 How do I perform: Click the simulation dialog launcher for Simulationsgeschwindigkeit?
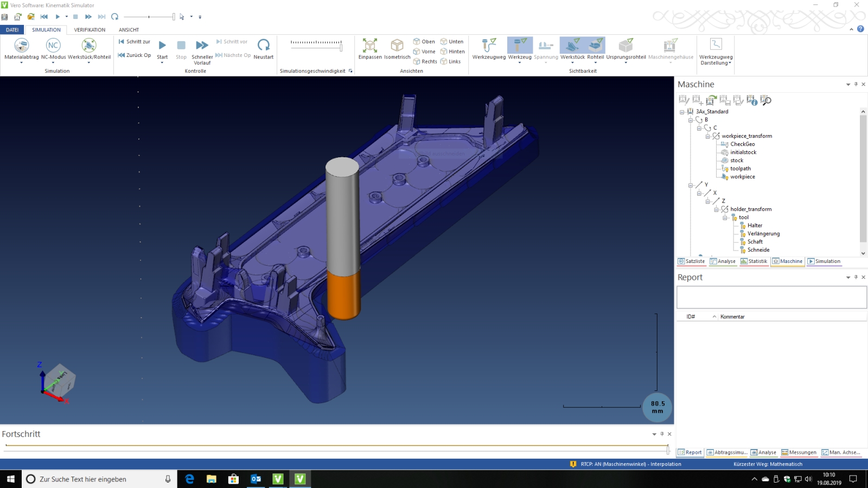(x=350, y=71)
